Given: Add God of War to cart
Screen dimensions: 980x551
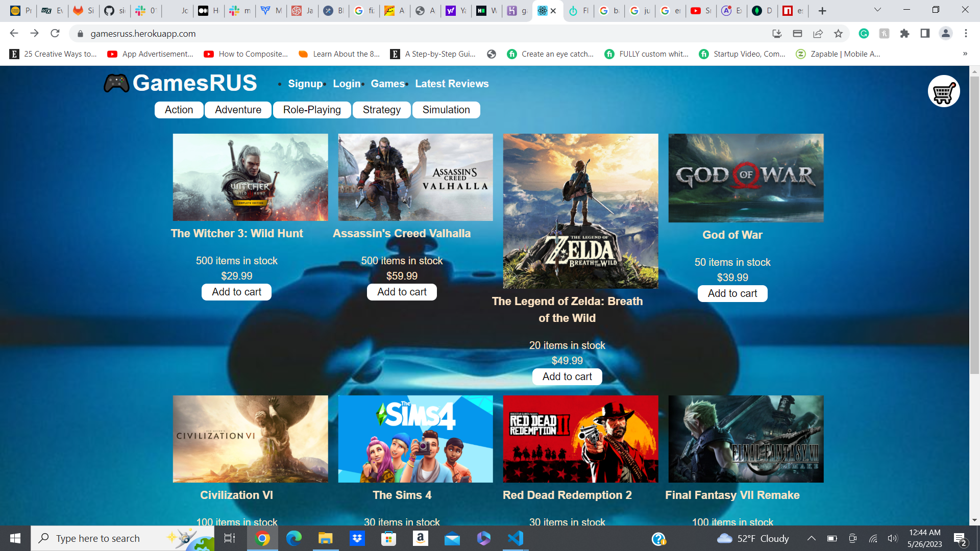Looking at the screenshot, I should click(x=732, y=293).
